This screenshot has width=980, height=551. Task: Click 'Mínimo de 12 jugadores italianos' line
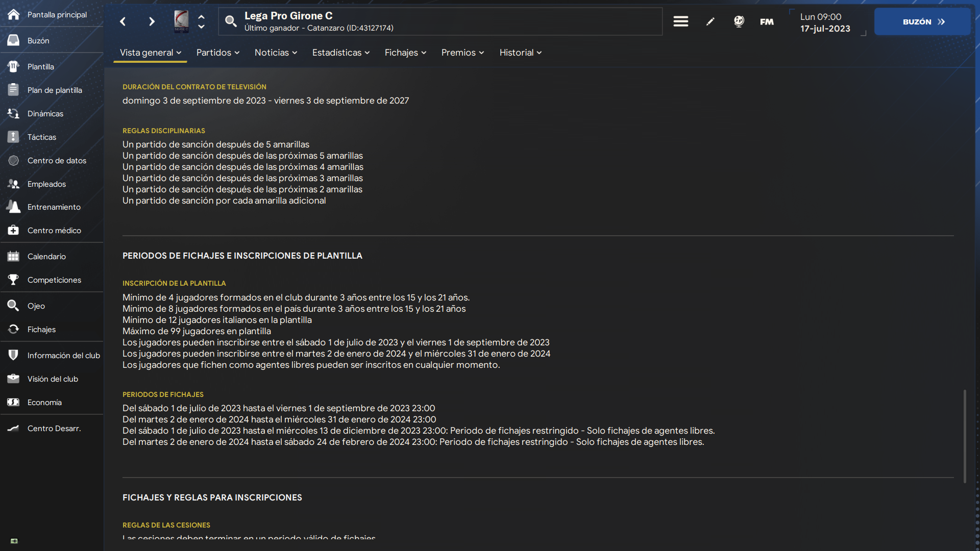[217, 320]
